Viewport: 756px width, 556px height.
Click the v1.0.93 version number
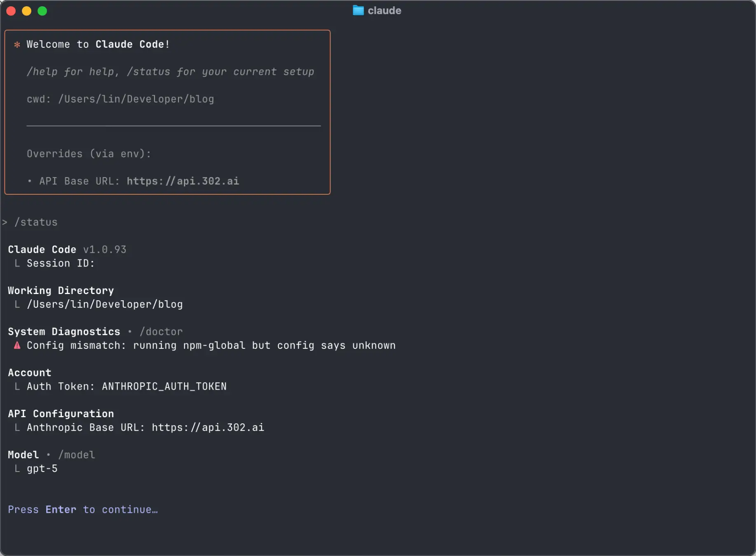click(105, 250)
